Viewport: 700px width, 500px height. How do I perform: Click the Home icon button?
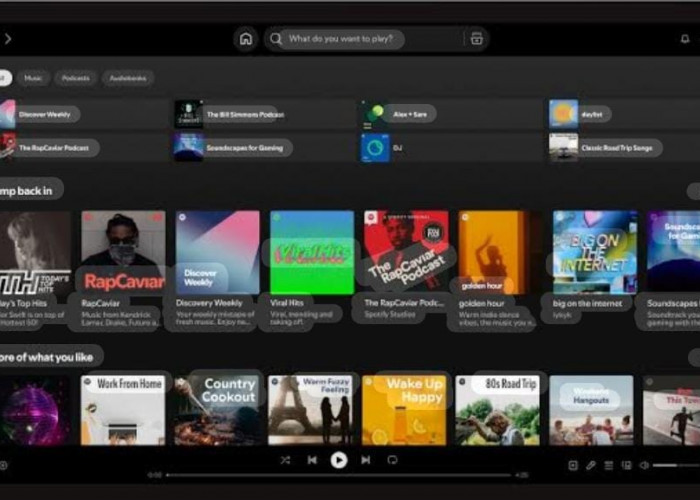245,39
